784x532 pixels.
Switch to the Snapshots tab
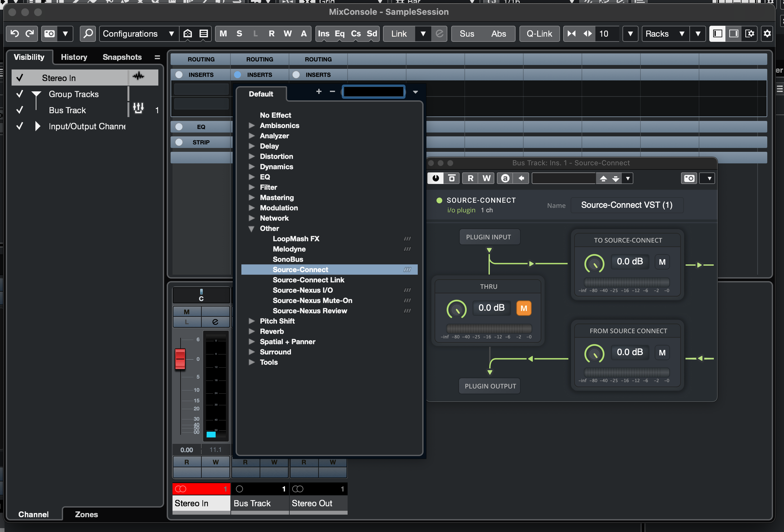pyautogui.click(x=122, y=57)
